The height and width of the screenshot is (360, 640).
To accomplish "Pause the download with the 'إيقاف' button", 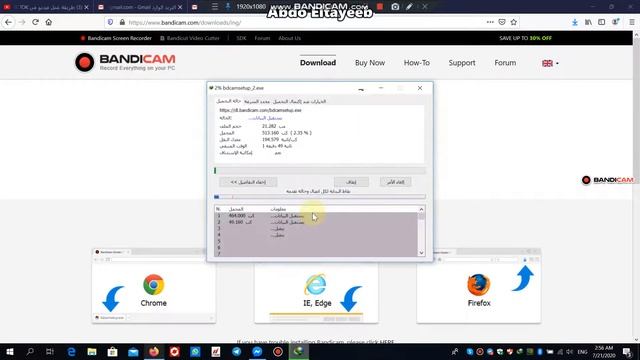I will [351, 182].
